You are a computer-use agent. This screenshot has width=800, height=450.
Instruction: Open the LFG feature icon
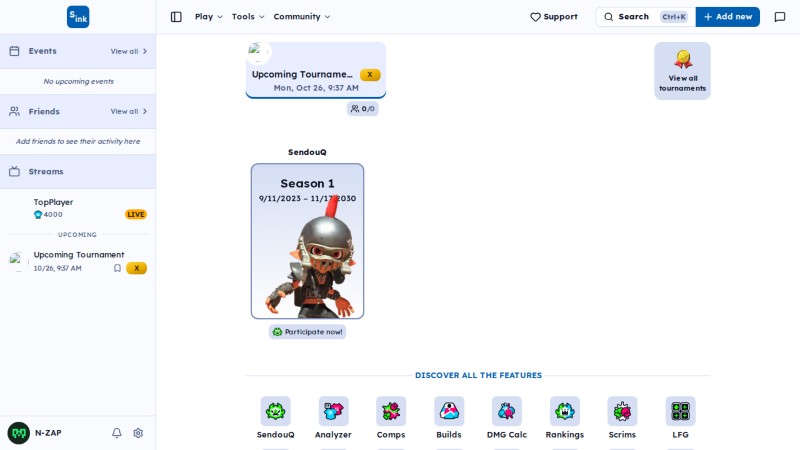[x=680, y=411]
